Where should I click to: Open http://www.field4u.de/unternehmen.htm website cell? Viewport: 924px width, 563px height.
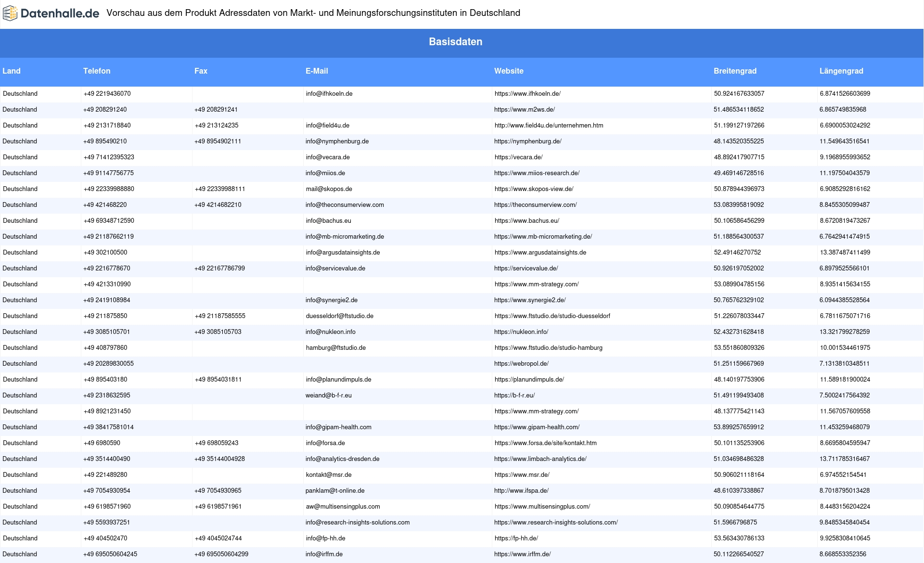(549, 126)
